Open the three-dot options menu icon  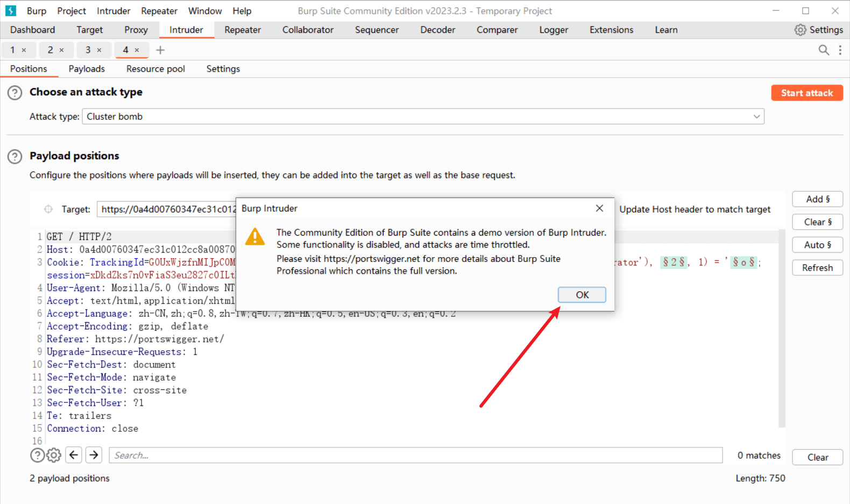point(840,50)
